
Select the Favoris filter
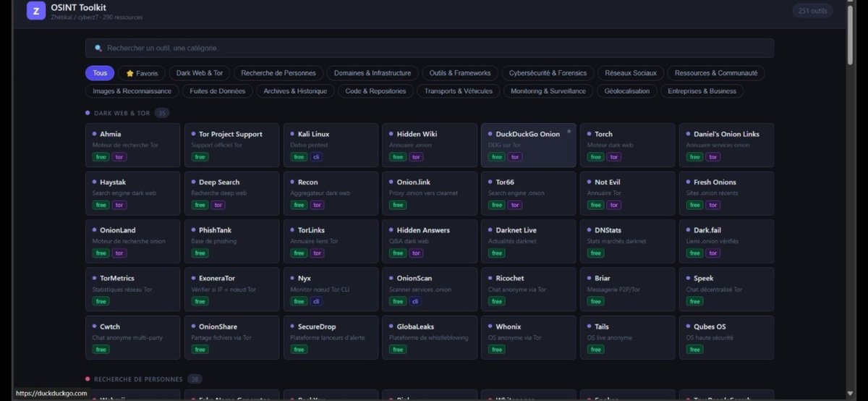click(x=142, y=73)
